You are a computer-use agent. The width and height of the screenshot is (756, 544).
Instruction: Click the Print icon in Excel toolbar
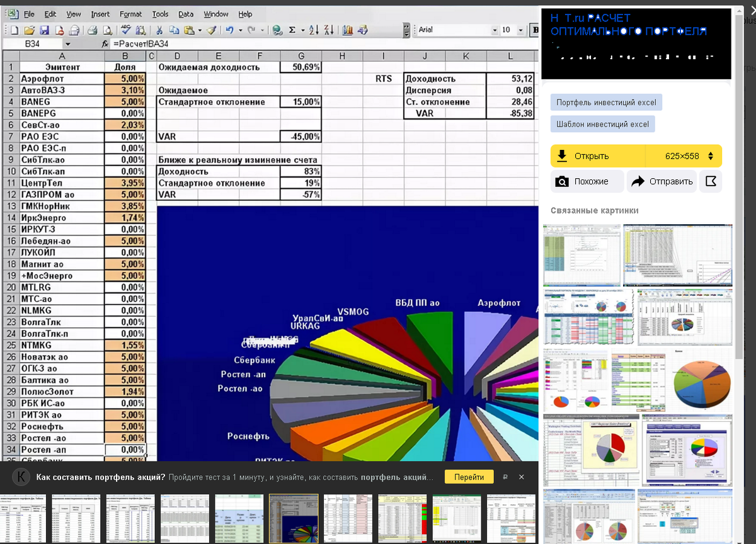click(92, 30)
